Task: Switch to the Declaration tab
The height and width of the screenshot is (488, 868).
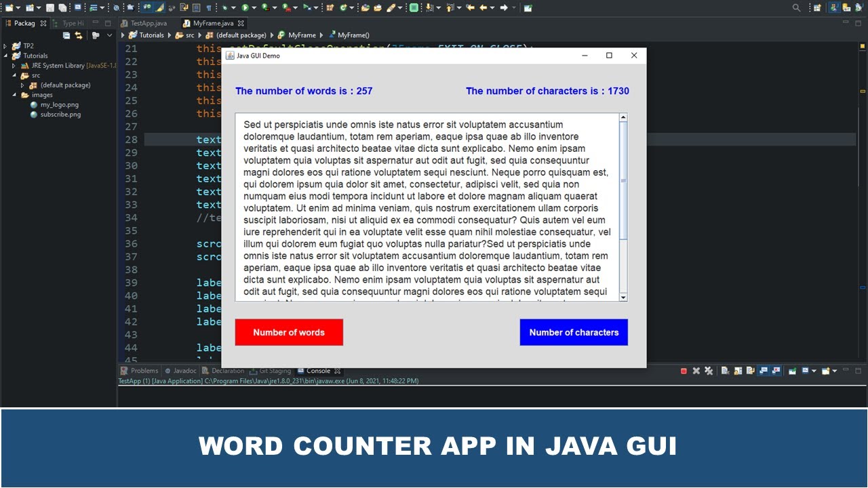Action: pyautogui.click(x=222, y=371)
